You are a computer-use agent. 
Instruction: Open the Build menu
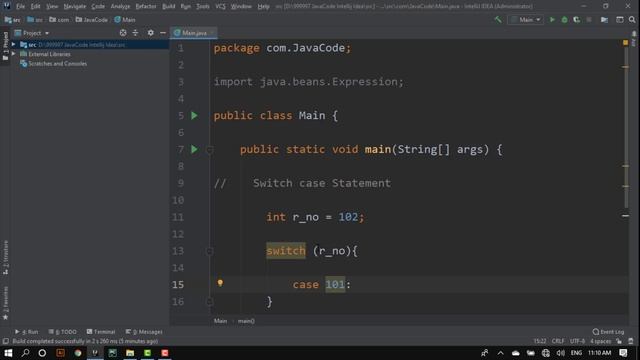click(x=169, y=7)
